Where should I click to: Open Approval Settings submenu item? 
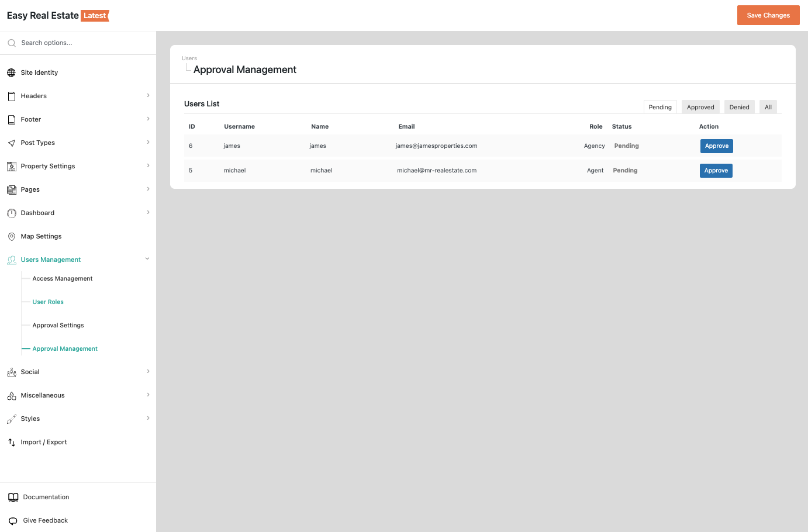58,325
